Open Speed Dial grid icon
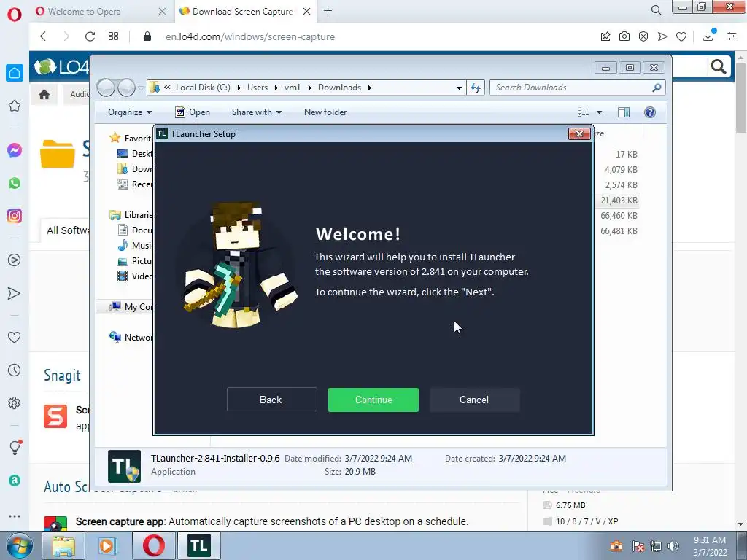 [113, 36]
